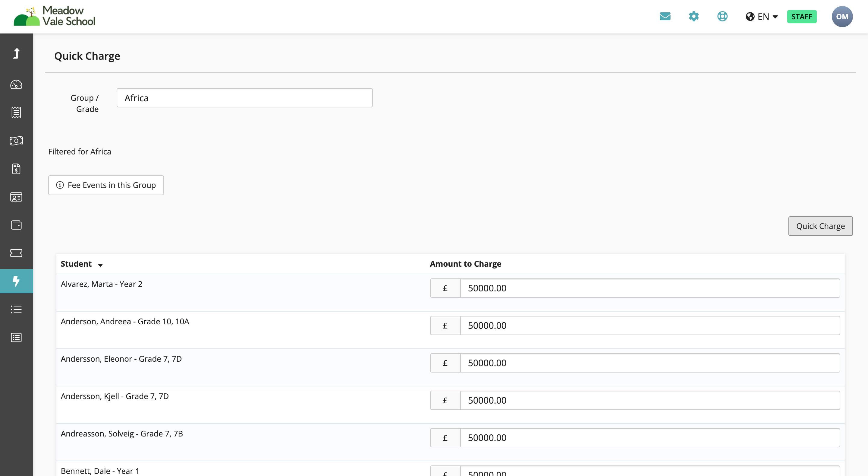Image resolution: width=868 pixels, height=476 pixels.
Task: Click the £ symbol in Andreasson, Solveig row
Action: coord(445,438)
